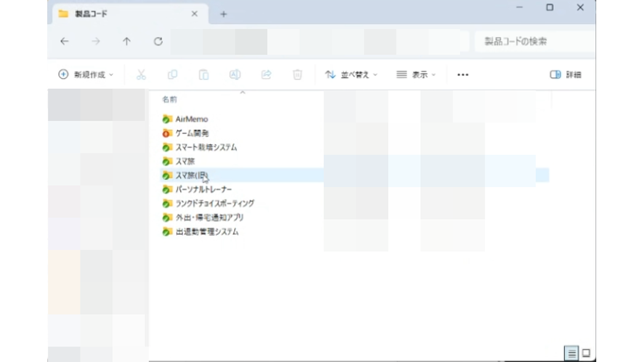
Task: Click the folder icon beside ランクドチョイスボーティング
Action: point(167,203)
